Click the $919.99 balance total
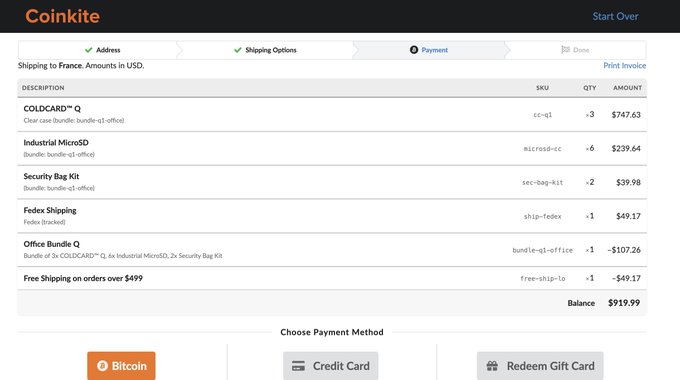This screenshot has width=680, height=380. click(624, 303)
